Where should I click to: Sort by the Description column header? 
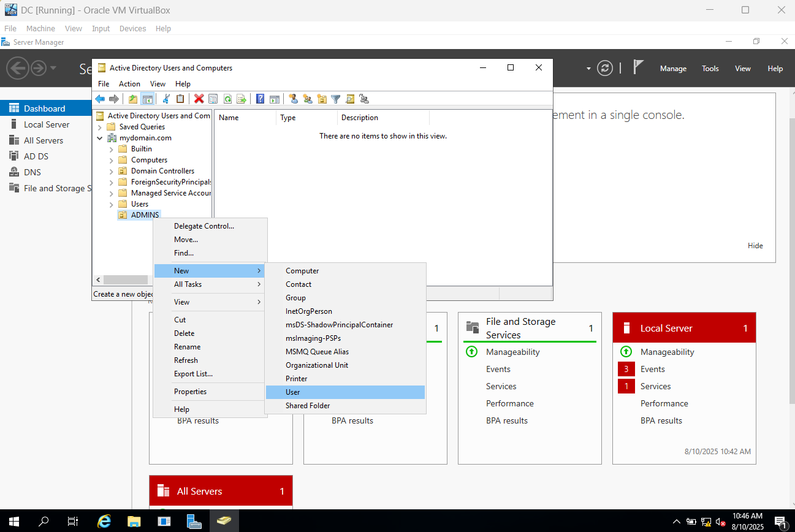tap(383, 118)
